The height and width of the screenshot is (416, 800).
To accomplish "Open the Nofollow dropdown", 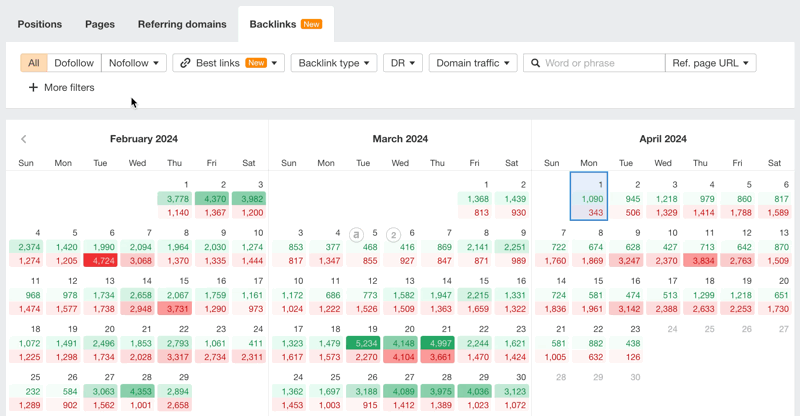I will [x=134, y=63].
